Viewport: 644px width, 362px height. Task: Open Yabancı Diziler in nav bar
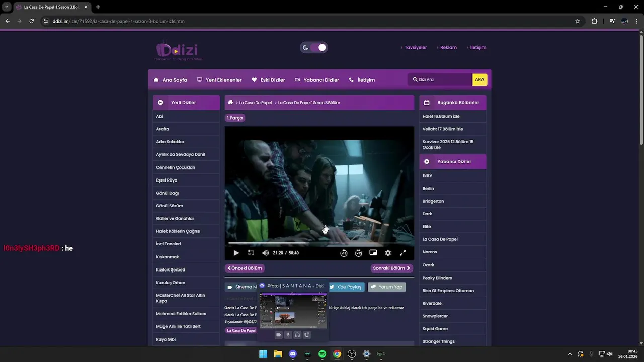[x=317, y=80]
